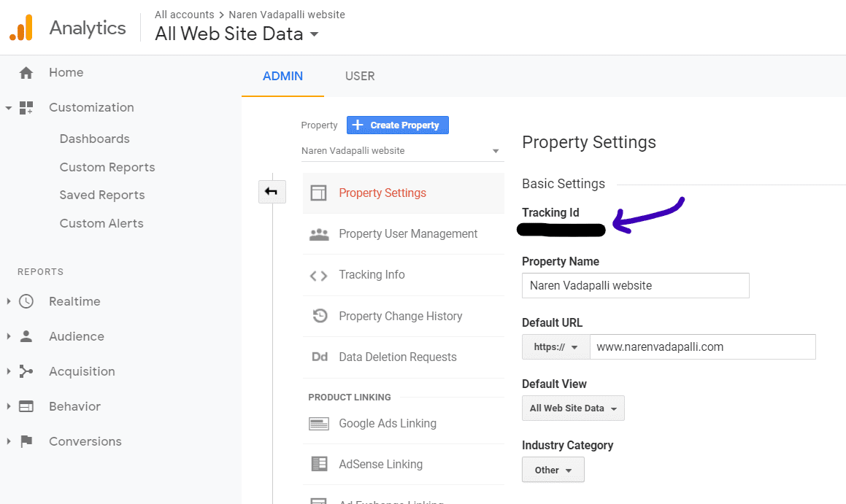The height and width of the screenshot is (504, 846).
Task: Click the Google Ads Linking icon
Action: [x=319, y=424]
